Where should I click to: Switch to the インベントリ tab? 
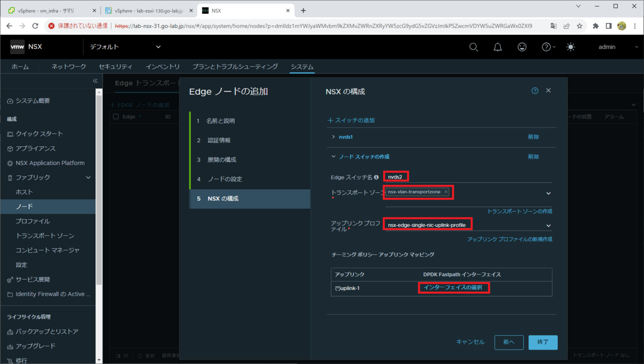tap(163, 67)
